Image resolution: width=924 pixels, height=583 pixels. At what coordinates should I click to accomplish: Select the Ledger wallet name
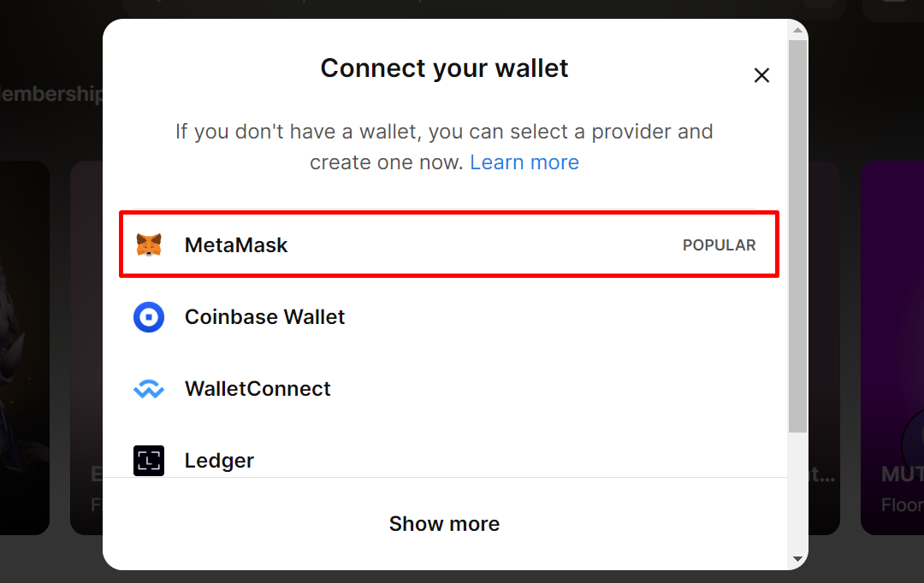[219, 461]
